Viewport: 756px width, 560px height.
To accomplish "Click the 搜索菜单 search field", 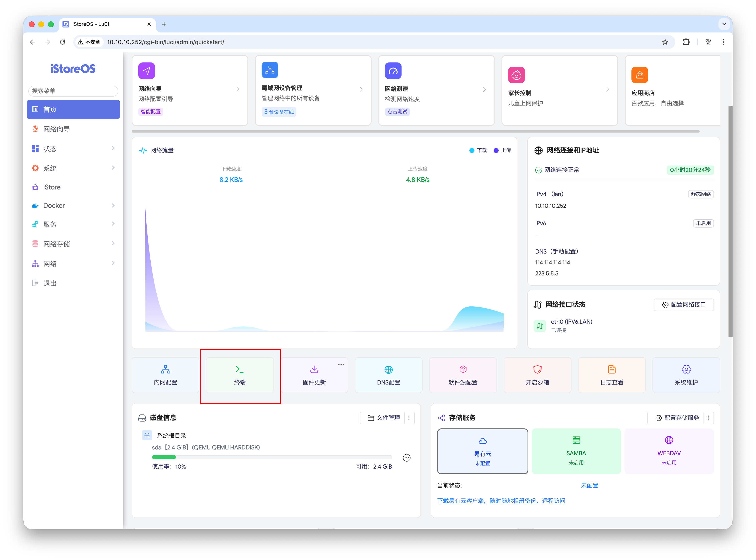I will click(73, 91).
